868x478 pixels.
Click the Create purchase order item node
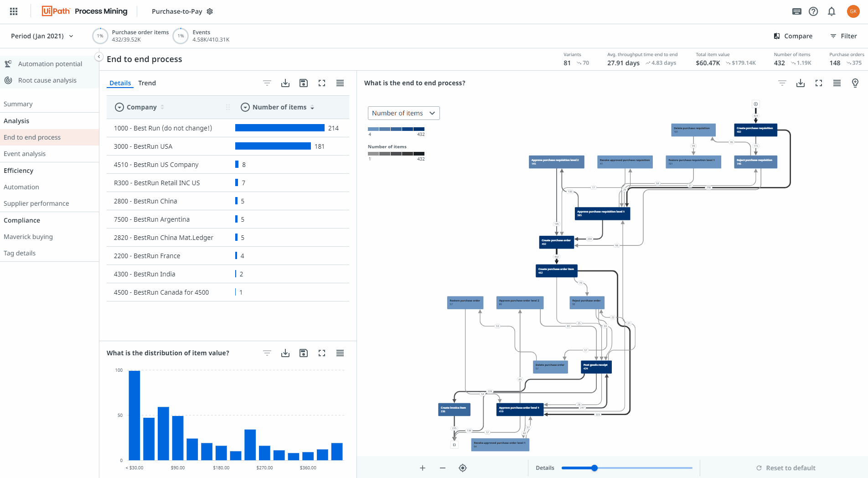[x=557, y=271]
